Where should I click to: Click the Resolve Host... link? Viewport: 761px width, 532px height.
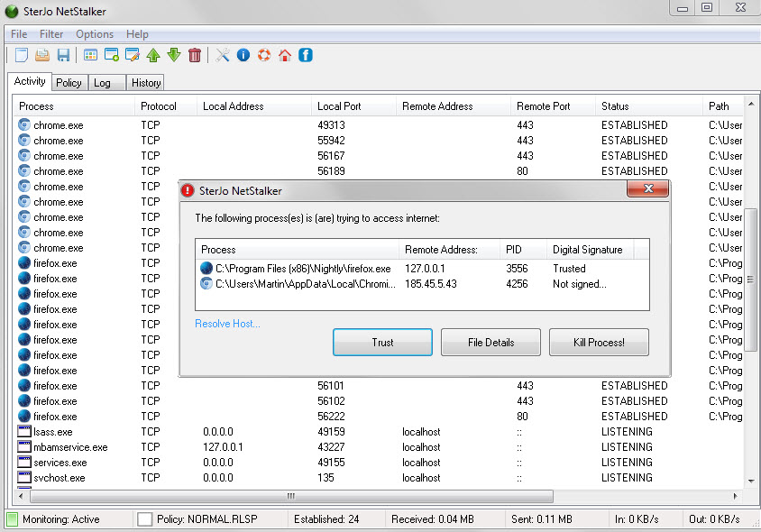pos(227,324)
